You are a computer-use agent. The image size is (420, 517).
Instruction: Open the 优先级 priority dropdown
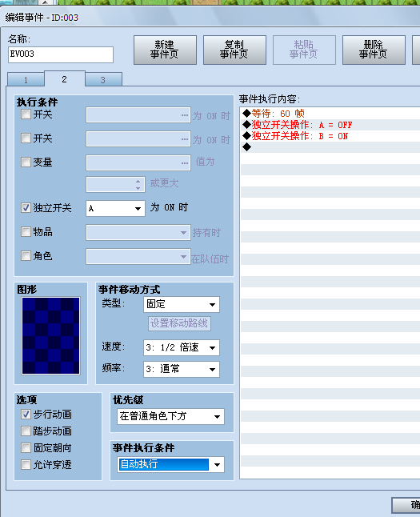170,416
